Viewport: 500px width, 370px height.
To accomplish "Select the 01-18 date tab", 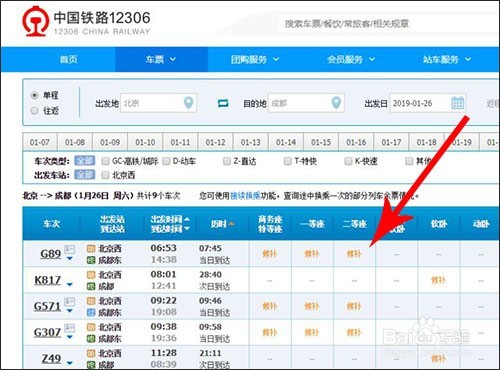I will click(426, 142).
